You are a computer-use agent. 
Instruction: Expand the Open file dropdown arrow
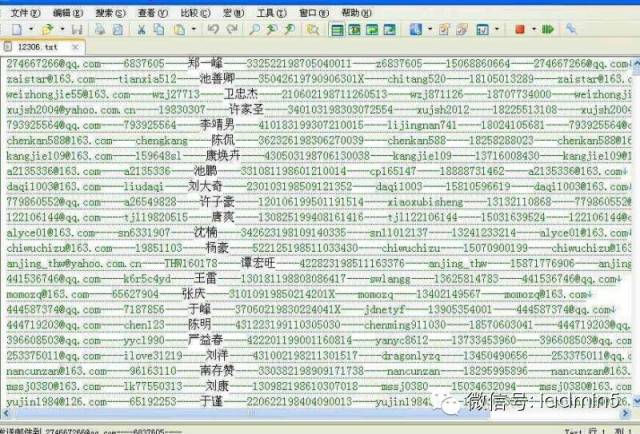tap(62, 29)
